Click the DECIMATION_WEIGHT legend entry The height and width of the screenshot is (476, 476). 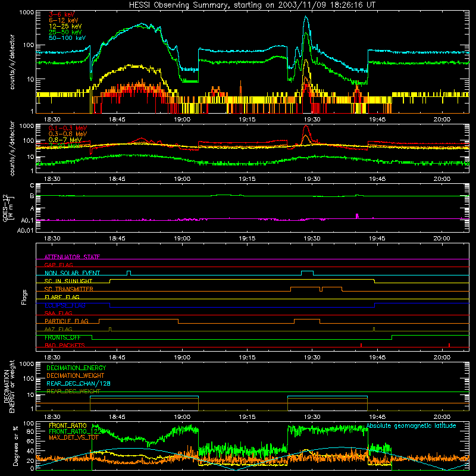76,375
